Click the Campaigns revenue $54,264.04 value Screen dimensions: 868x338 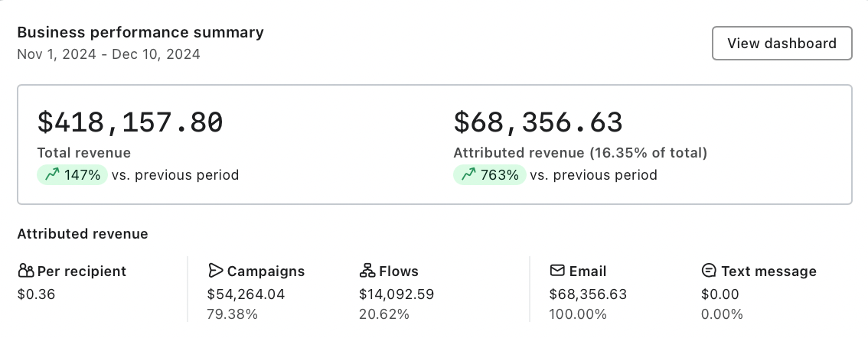tap(246, 294)
